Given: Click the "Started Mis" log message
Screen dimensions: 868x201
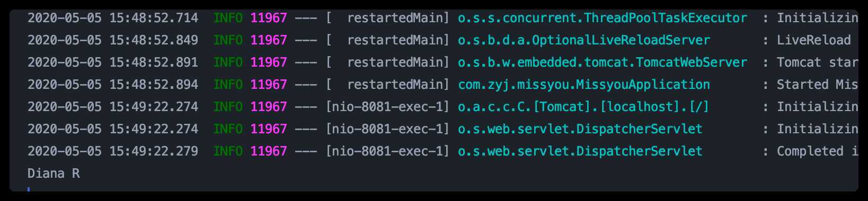Looking at the screenshot, I should click(817, 85).
